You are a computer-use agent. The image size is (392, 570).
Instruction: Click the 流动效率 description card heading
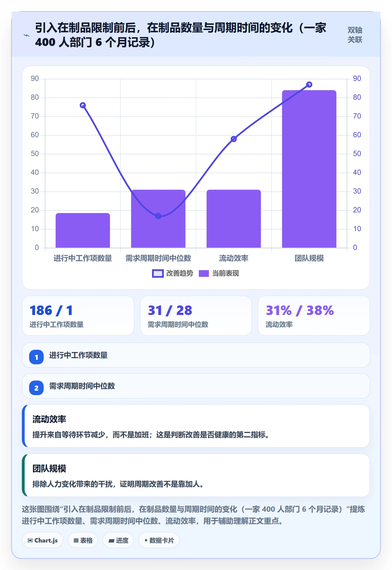(49, 419)
